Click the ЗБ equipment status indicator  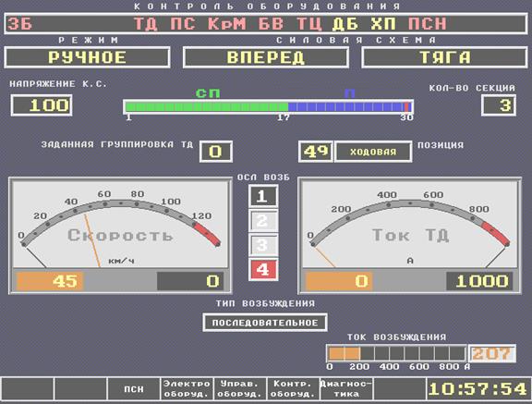20,24
